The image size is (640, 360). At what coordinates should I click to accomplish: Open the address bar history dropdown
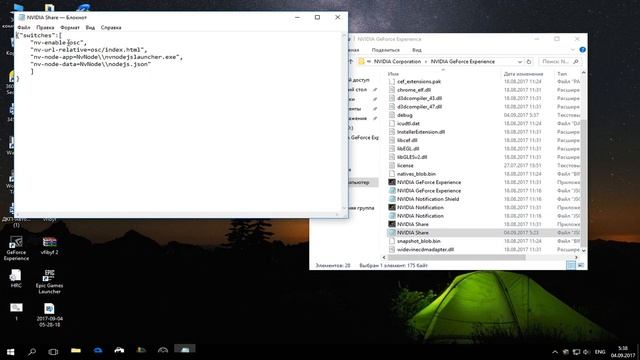point(520,62)
